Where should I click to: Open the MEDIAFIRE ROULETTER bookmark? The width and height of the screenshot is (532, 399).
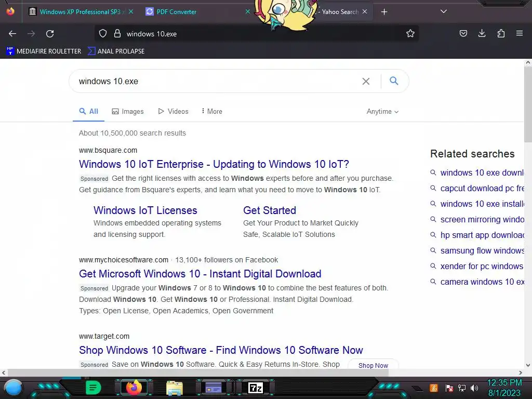point(44,51)
